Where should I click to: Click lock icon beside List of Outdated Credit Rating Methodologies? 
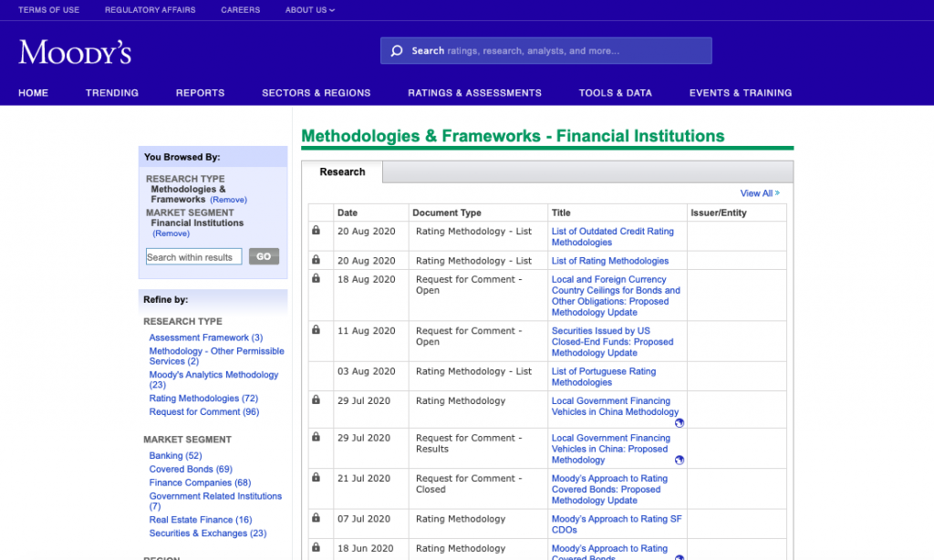click(x=317, y=230)
